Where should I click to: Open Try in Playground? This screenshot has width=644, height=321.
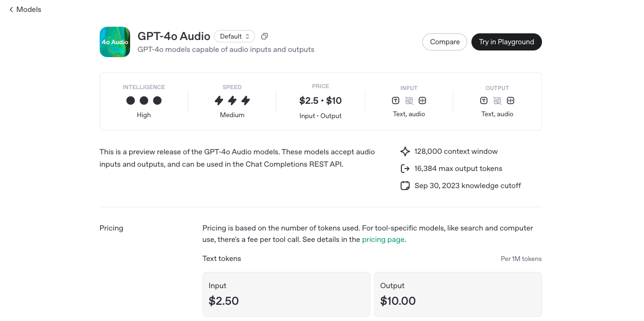[506, 42]
